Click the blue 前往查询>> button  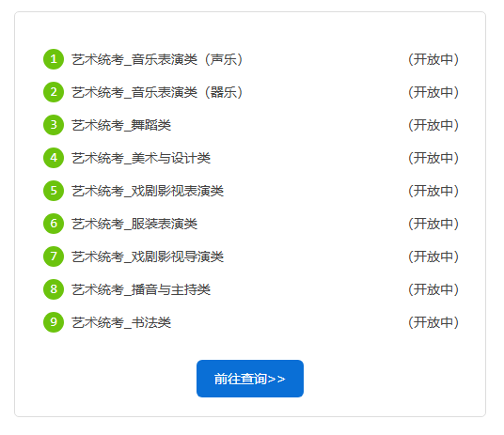[x=250, y=379]
